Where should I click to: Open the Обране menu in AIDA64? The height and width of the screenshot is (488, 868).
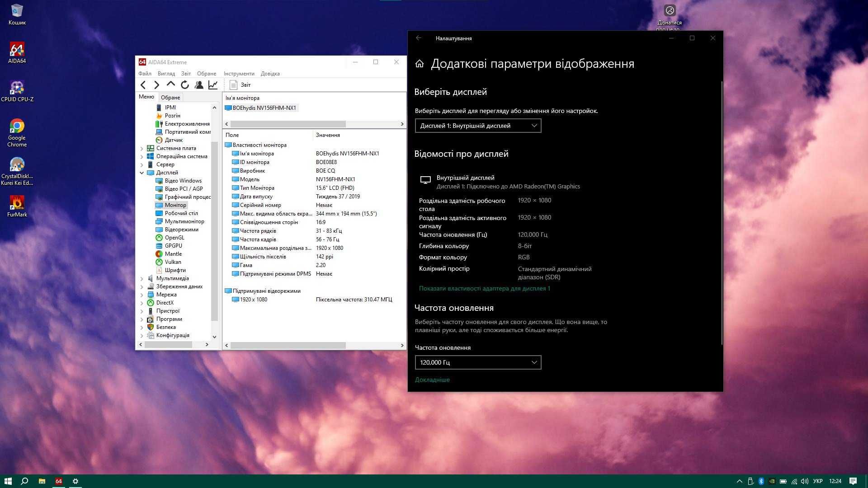pos(207,74)
